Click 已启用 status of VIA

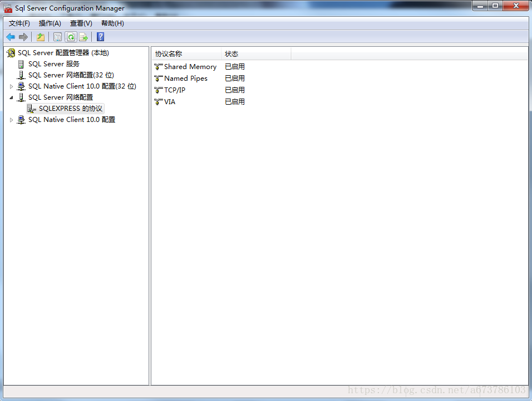[x=235, y=101]
